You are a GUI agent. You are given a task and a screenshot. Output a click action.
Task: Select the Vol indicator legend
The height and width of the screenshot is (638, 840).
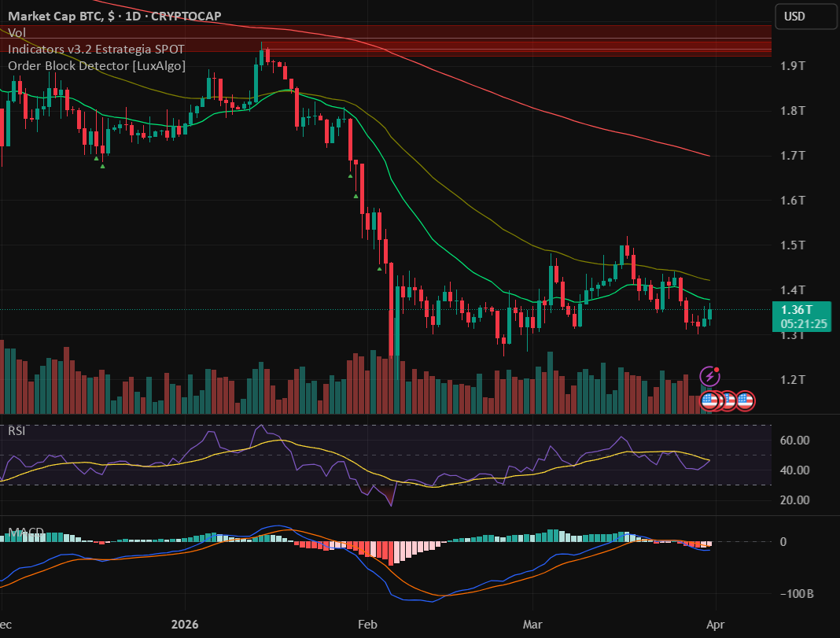point(17,33)
